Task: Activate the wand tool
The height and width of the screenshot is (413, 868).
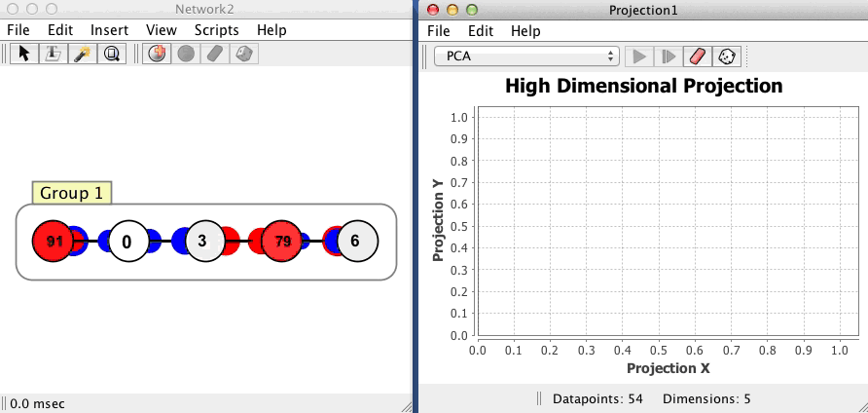Action: coord(82,55)
